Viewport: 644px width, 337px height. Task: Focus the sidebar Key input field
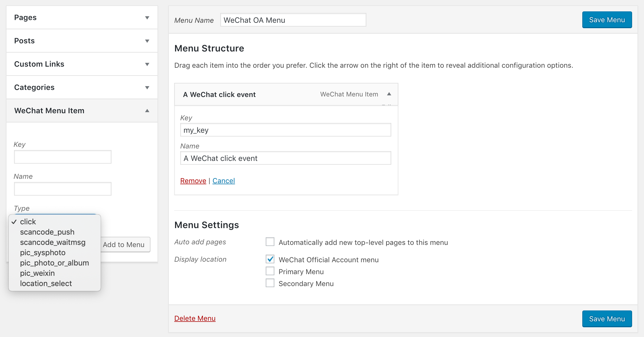[63, 157]
